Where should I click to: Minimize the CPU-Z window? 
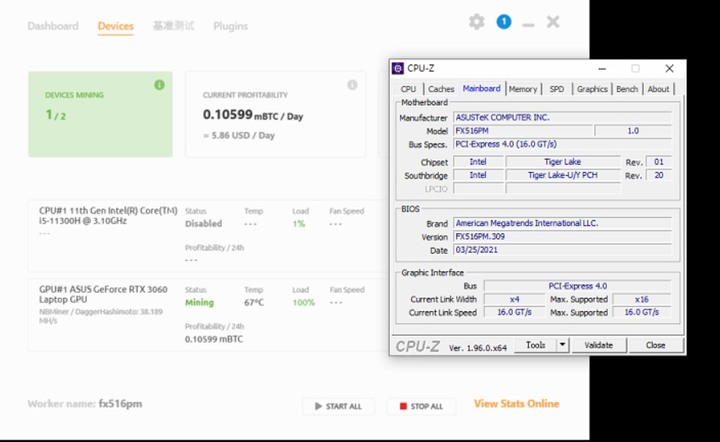click(602, 69)
